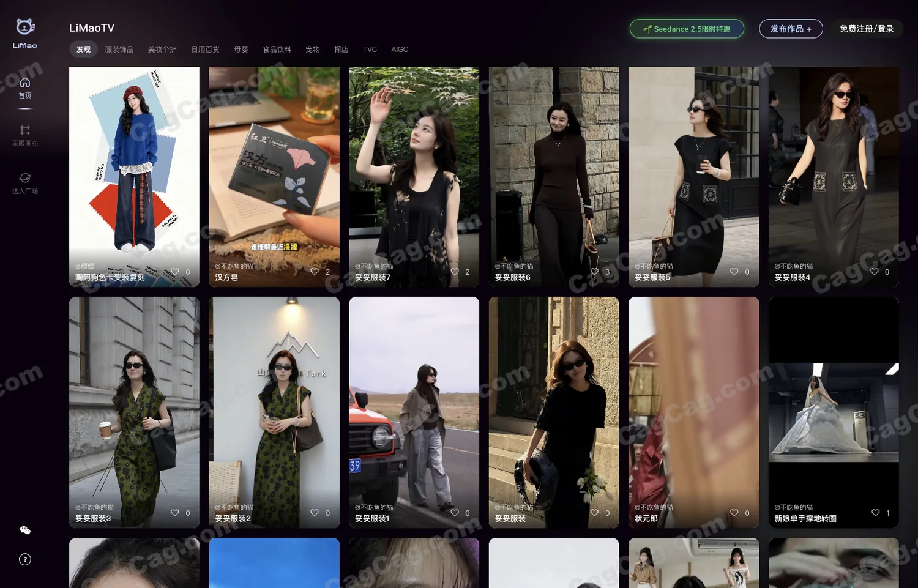Like the 妥妥服装7 video
918x588 pixels.
(455, 272)
